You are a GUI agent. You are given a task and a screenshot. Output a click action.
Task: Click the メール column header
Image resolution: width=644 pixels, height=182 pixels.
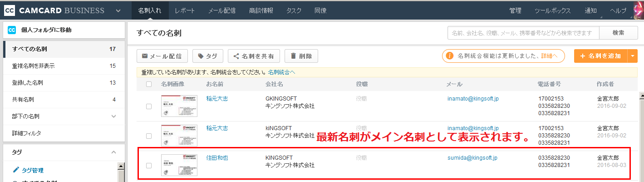coord(454,84)
